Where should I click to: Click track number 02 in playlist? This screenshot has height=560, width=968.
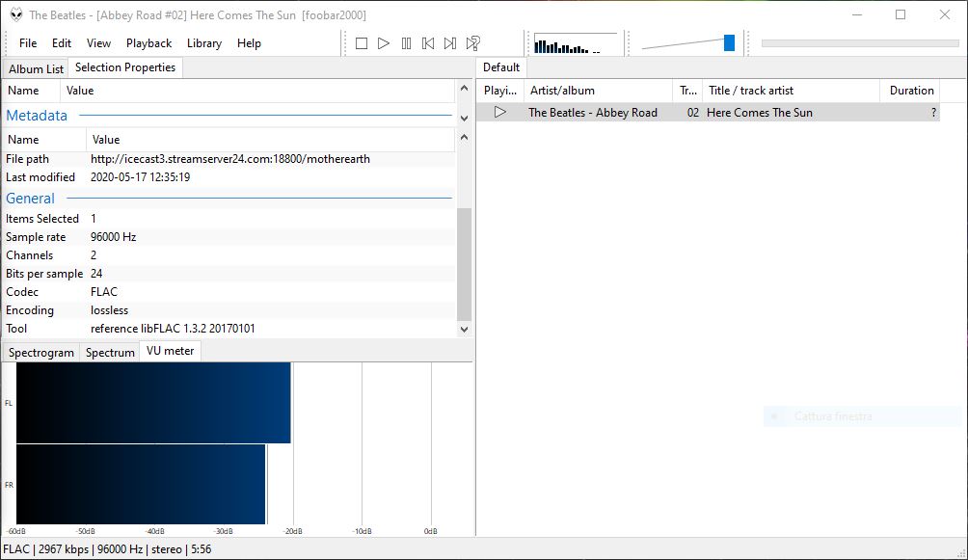pyautogui.click(x=693, y=113)
